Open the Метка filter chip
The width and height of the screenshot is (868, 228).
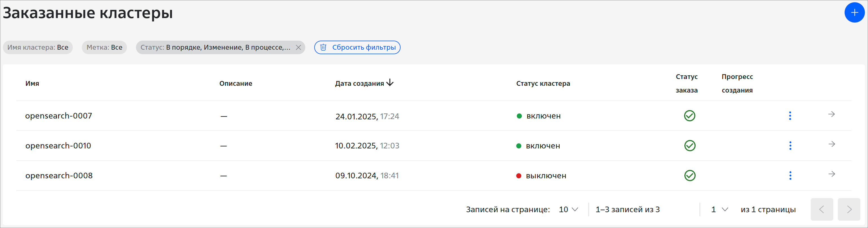[104, 48]
